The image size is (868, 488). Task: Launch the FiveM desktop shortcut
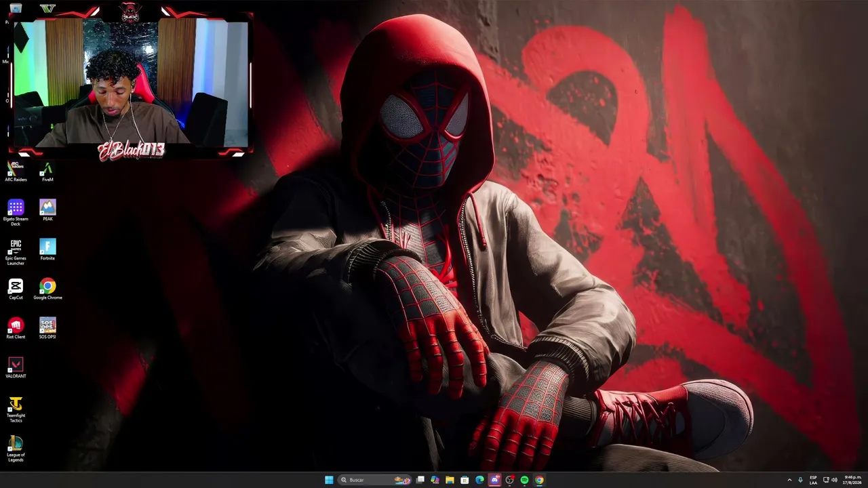47,171
